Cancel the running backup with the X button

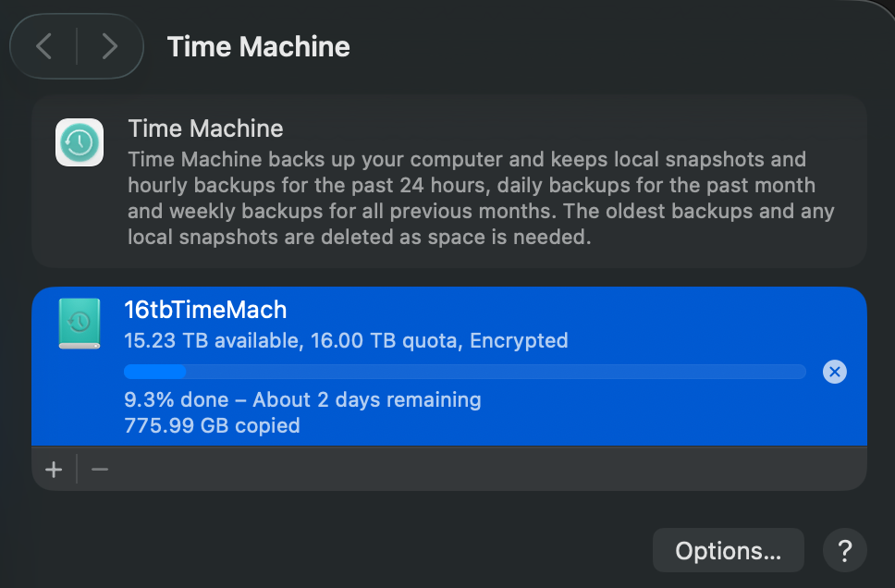834,372
